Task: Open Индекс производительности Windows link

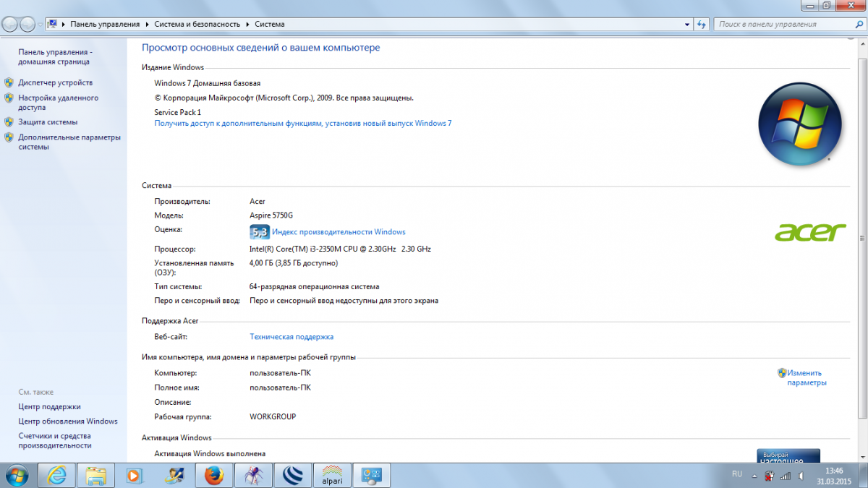Action: (339, 232)
